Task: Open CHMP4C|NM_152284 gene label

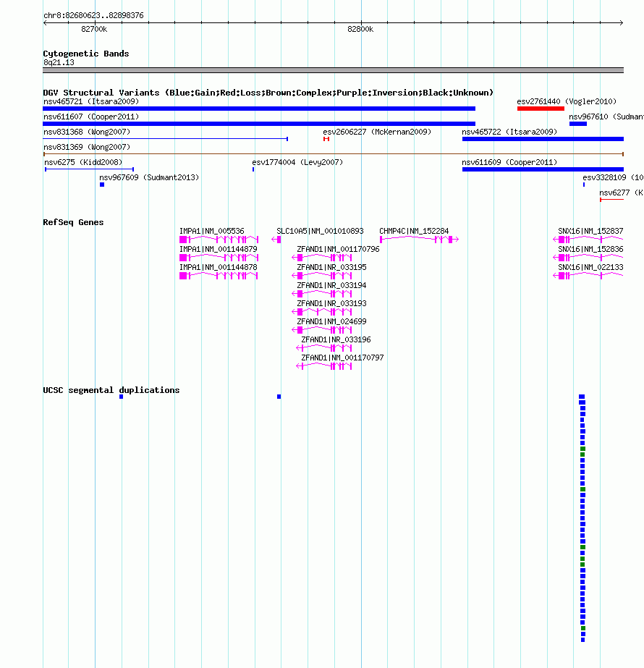Action: click(x=414, y=231)
